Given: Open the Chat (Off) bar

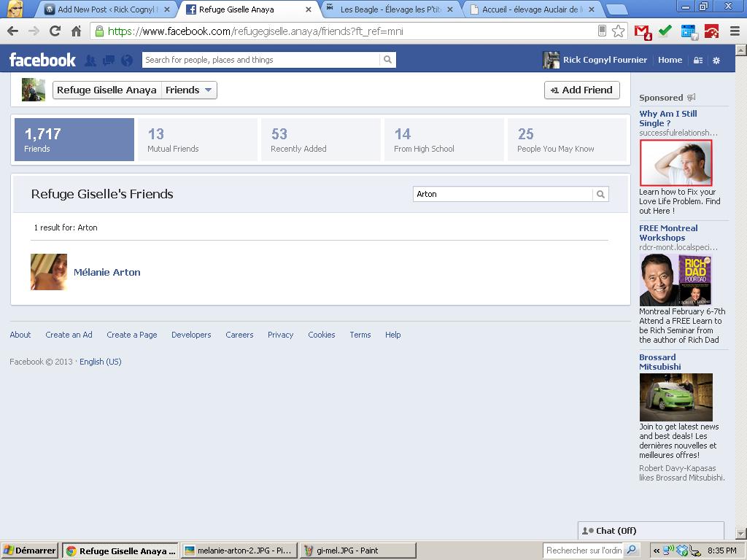Looking at the screenshot, I should pyautogui.click(x=651, y=531).
